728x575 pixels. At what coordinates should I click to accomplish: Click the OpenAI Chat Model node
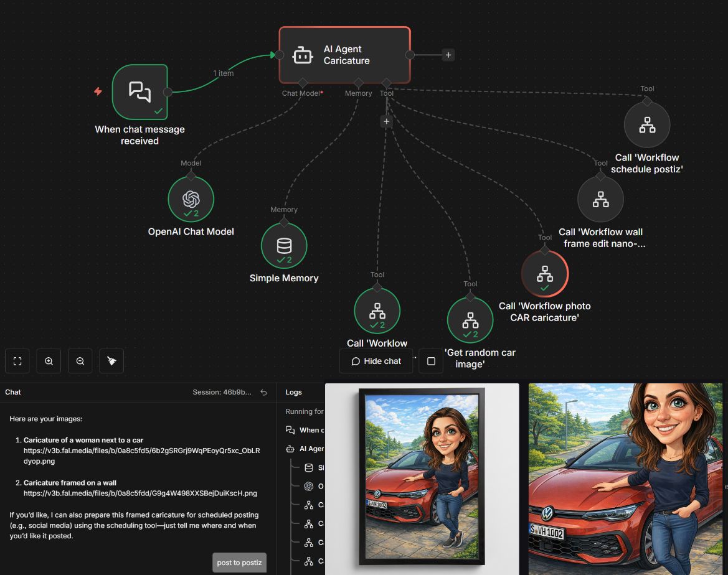(191, 199)
